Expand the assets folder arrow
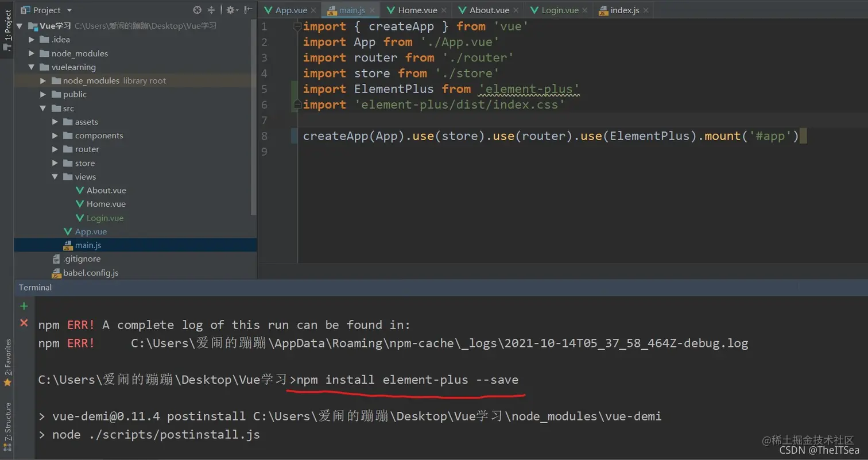Screen dimensions: 868x460 (x=55, y=122)
